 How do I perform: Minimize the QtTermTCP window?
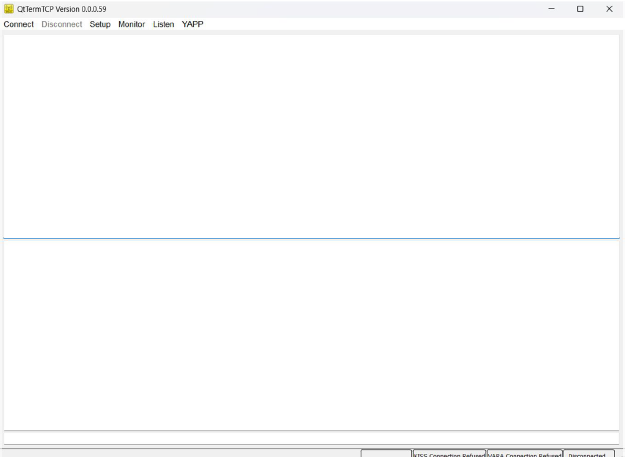(552, 9)
